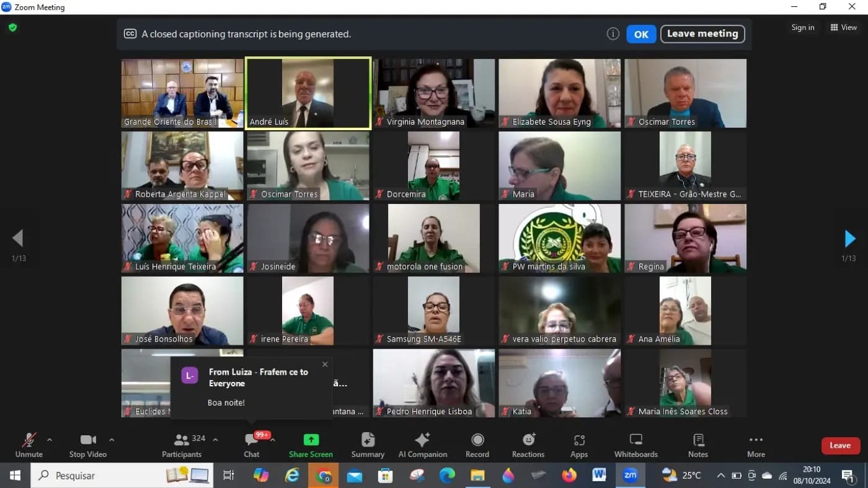The height and width of the screenshot is (488, 868).
Task: Open the View layout menu
Action: [x=844, y=27]
